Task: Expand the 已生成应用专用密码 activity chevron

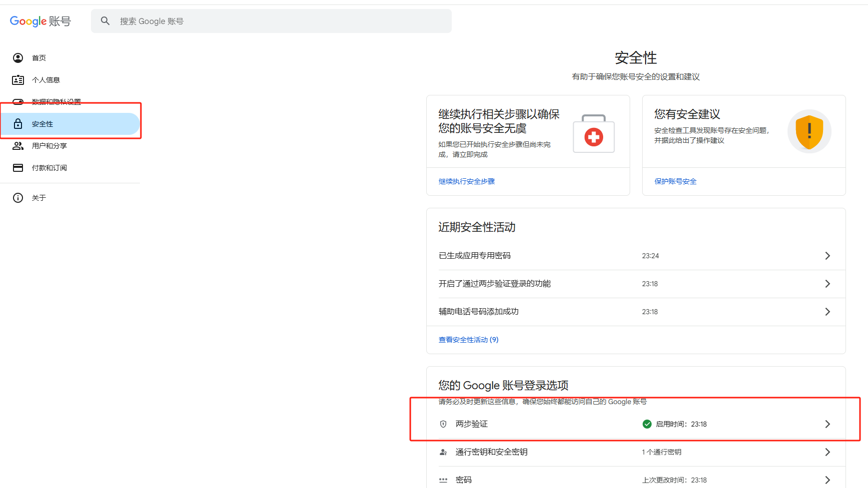Action: tap(827, 256)
